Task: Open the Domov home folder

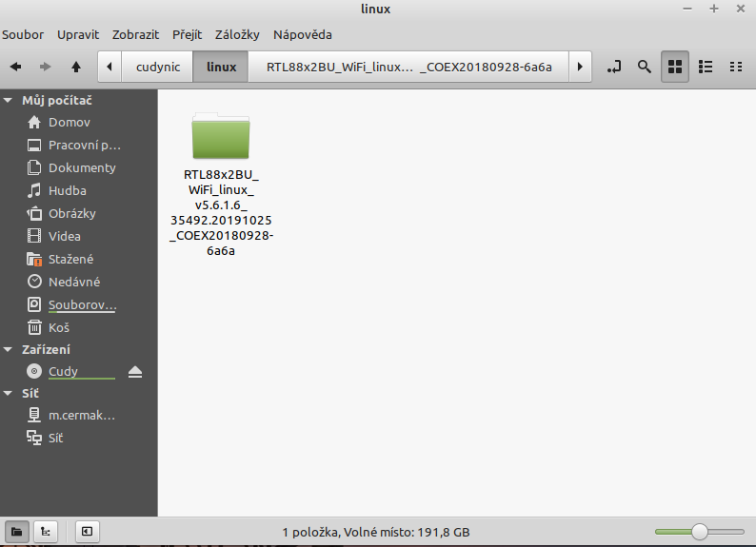Action: click(69, 122)
